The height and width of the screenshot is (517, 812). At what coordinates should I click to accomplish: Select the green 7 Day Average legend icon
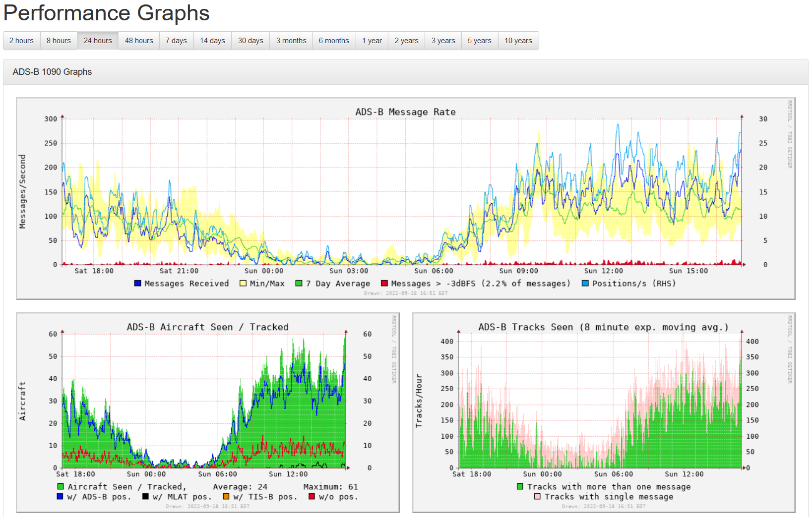(298, 283)
